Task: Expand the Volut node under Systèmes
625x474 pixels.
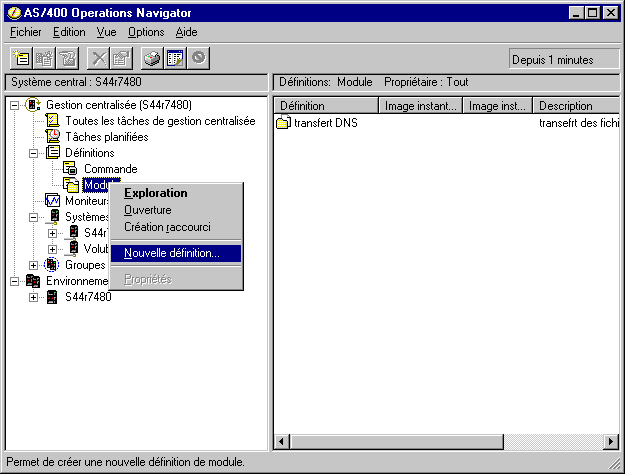Action: click(x=52, y=249)
